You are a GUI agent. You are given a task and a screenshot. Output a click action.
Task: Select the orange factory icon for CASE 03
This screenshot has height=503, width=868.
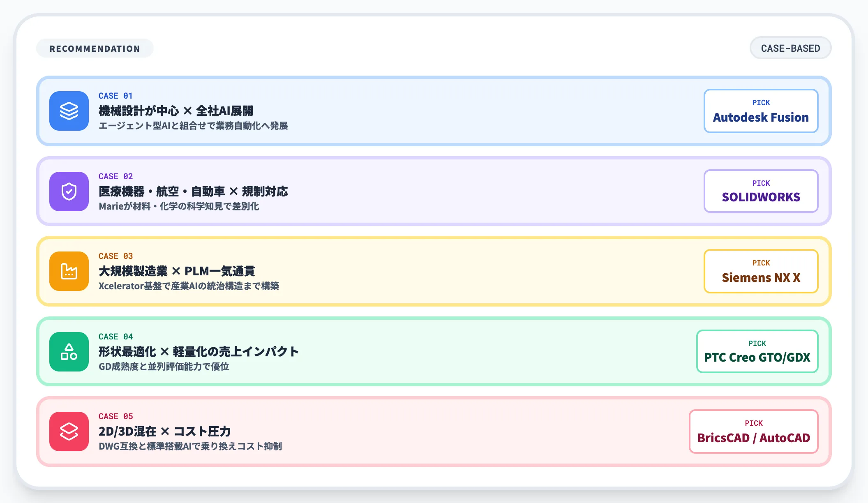coord(69,271)
